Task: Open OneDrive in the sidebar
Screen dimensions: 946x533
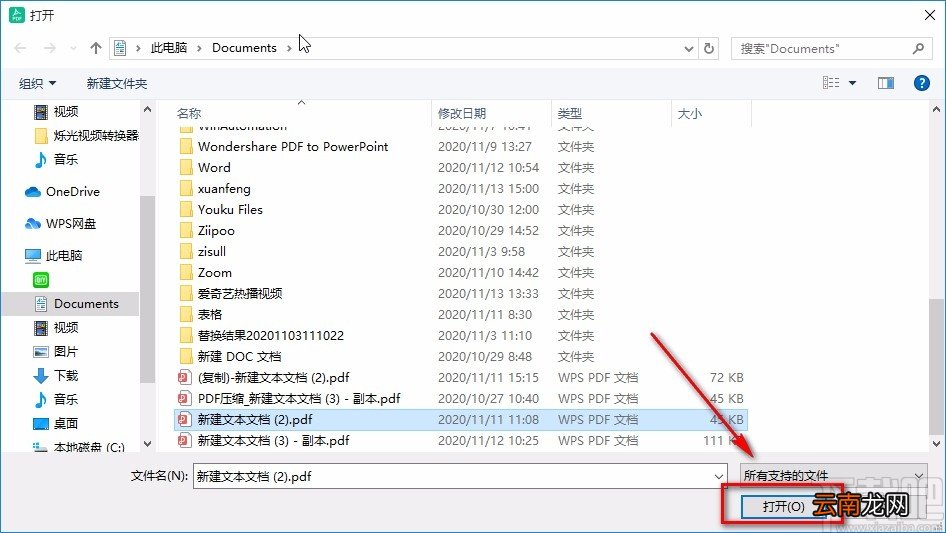Action: tap(63, 191)
